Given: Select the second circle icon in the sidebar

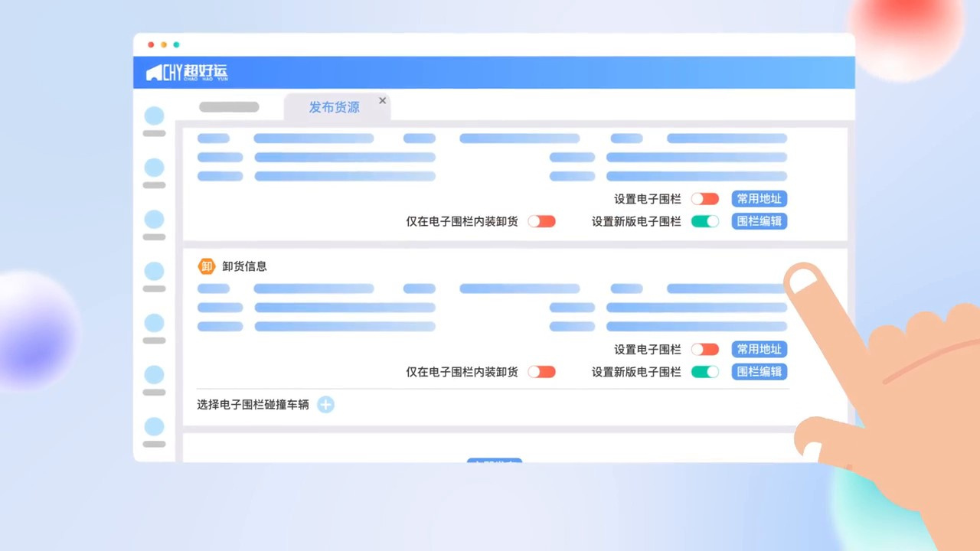Looking at the screenshot, I should coord(155,168).
